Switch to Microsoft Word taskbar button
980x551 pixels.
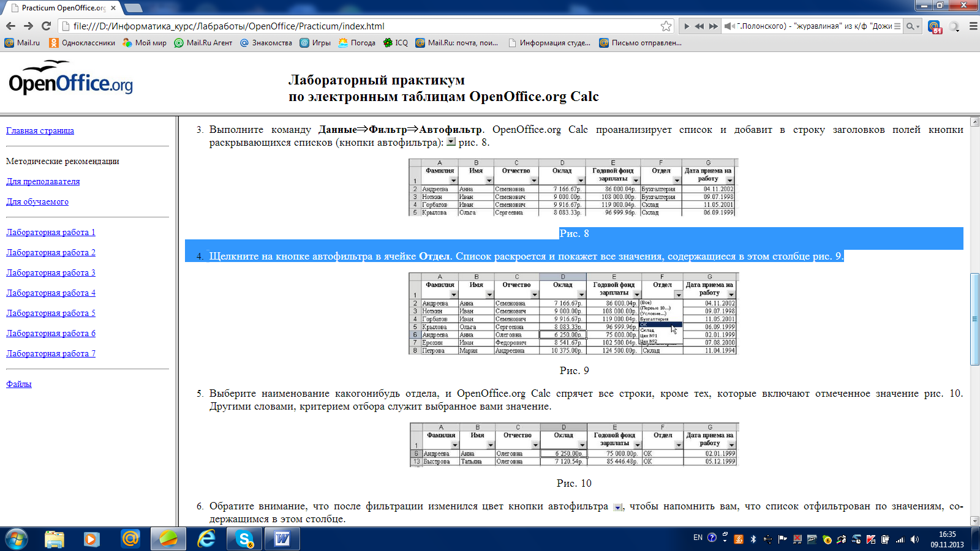click(282, 539)
